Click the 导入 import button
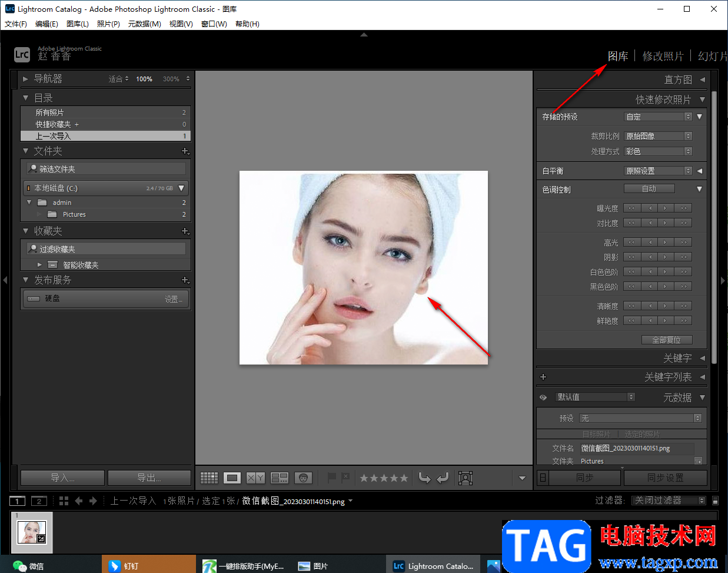Image resolution: width=728 pixels, height=573 pixels. click(x=62, y=478)
